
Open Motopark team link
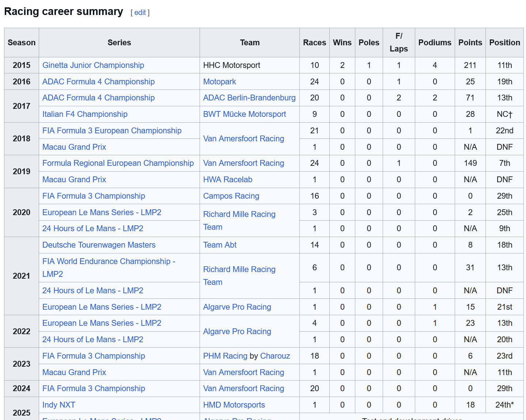[219, 81]
